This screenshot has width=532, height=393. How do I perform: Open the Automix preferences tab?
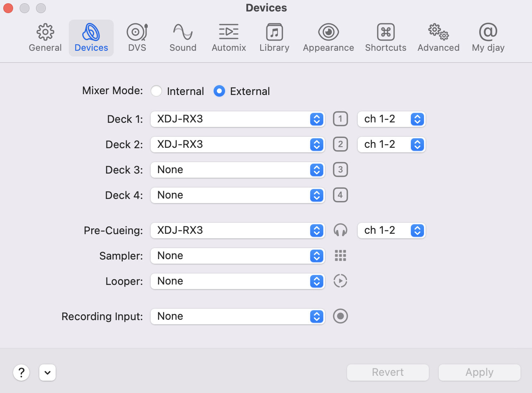[x=229, y=38]
